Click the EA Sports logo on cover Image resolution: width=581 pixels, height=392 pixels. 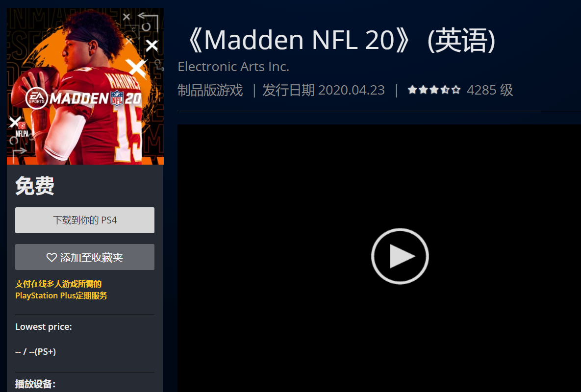click(x=36, y=98)
